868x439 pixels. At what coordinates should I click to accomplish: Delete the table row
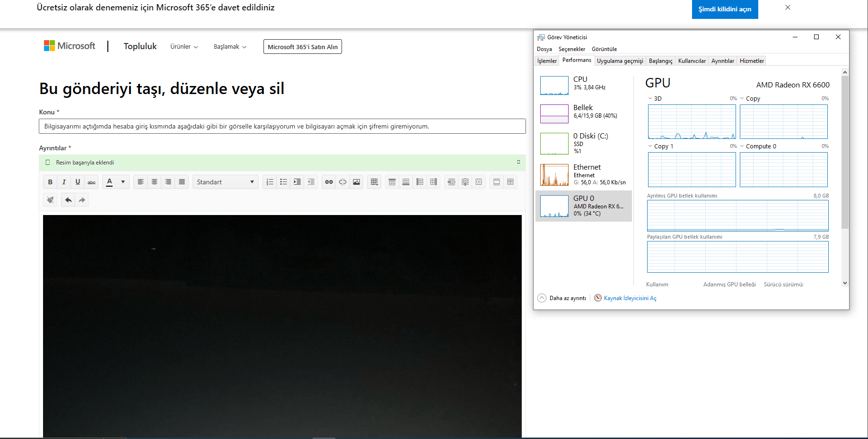coord(451,182)
